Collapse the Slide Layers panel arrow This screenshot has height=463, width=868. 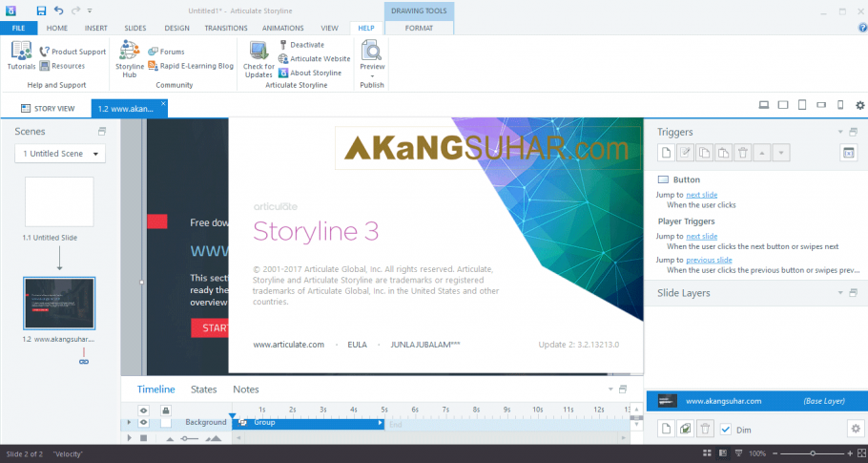click(x=840, y=292)
